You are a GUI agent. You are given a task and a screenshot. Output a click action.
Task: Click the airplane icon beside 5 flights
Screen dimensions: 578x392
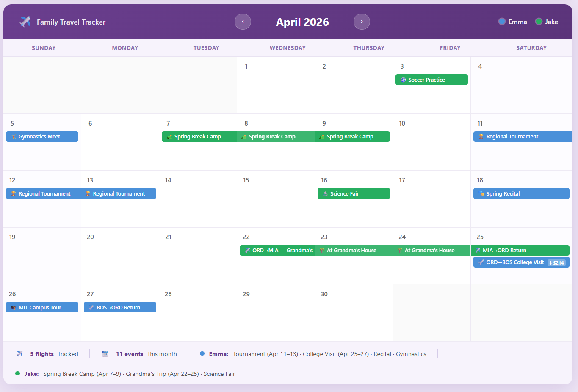(20, 353)
